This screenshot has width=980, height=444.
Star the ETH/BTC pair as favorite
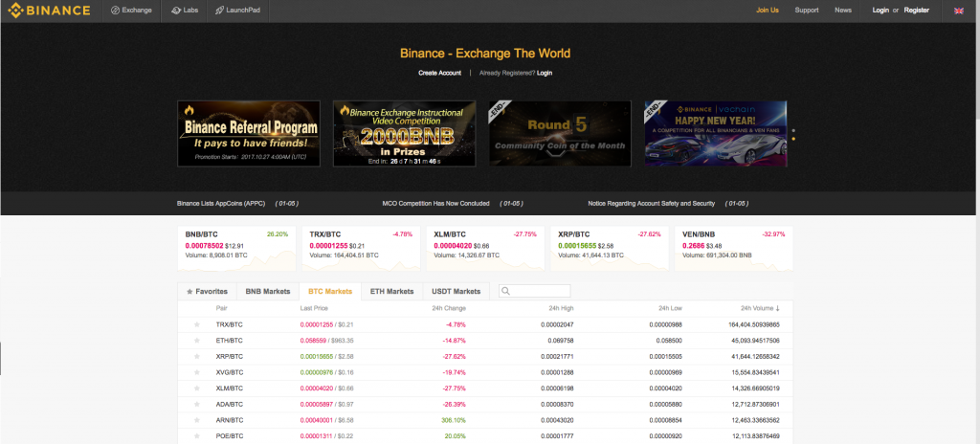point(197,341)
